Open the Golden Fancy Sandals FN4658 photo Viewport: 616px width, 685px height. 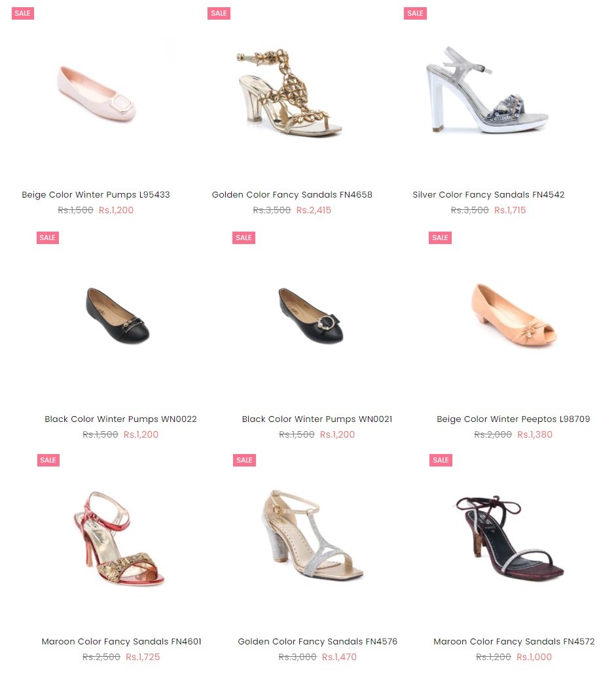click(x=289, y=93)
